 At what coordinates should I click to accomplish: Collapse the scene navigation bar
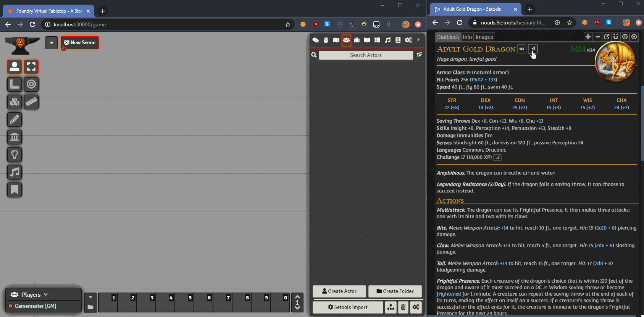point(52,42)
